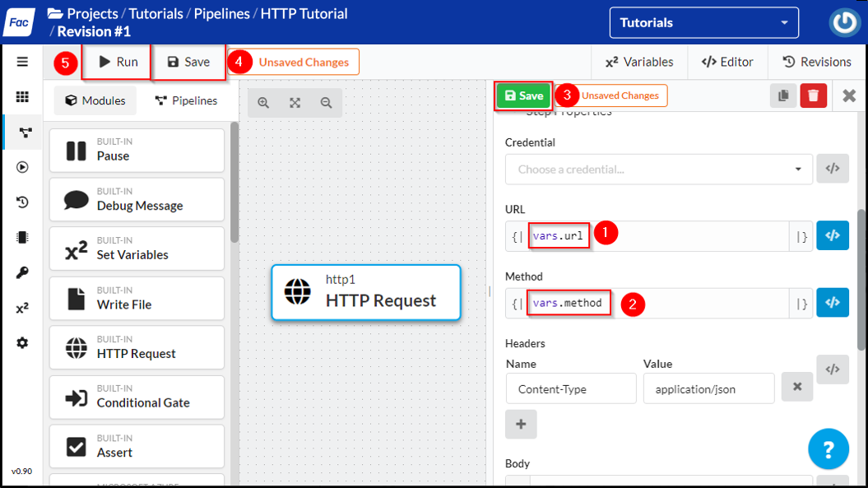868x488 pixels.
Task: Open the help question mark button
Action: click(828, 449)
